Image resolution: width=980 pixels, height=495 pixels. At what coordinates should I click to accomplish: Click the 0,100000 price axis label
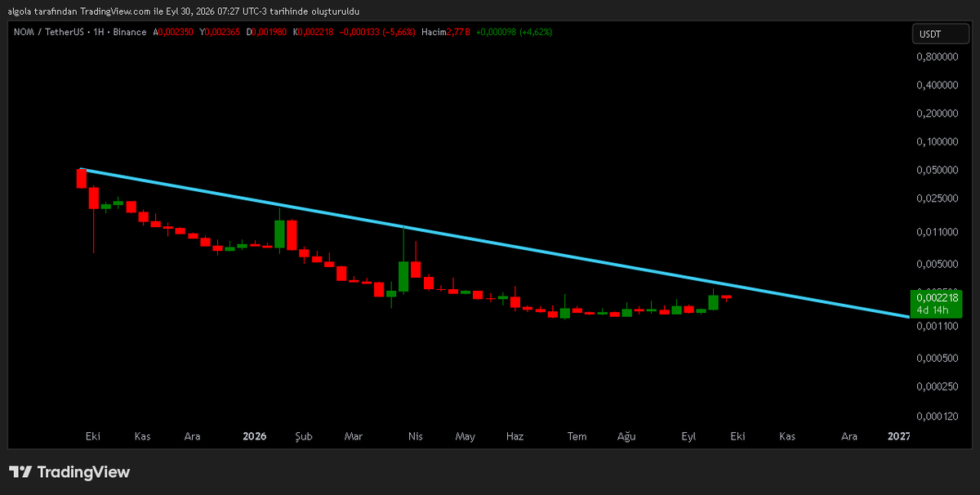click(937, 142)
